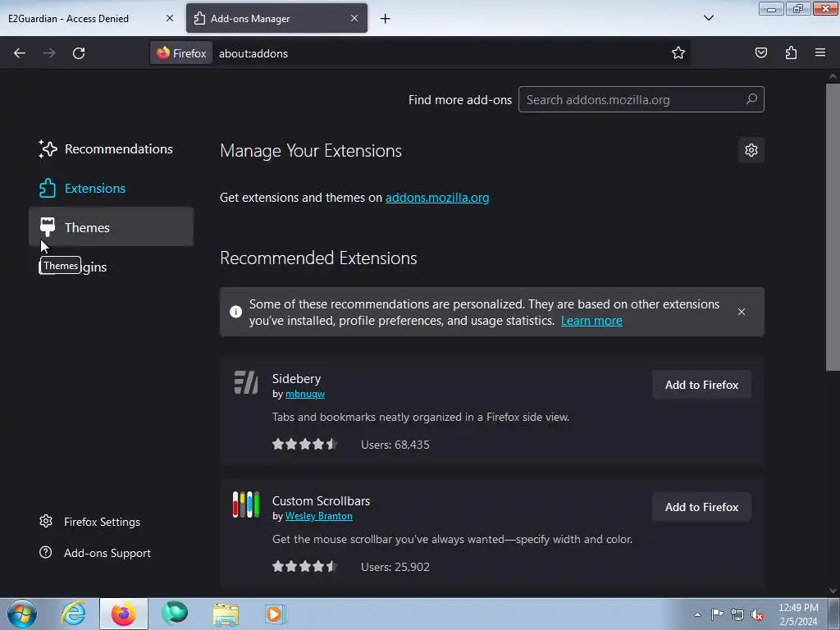840x630 pixels.
Task: Open Windows Explorer folder on taskbar
Action: click(x=226, y=614)
